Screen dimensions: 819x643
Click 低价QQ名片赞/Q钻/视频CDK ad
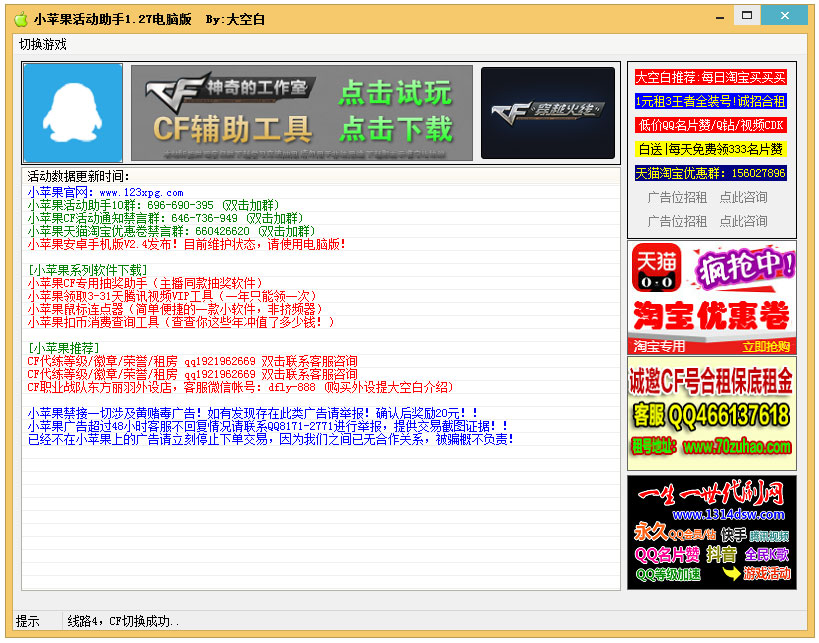(712, 125)
